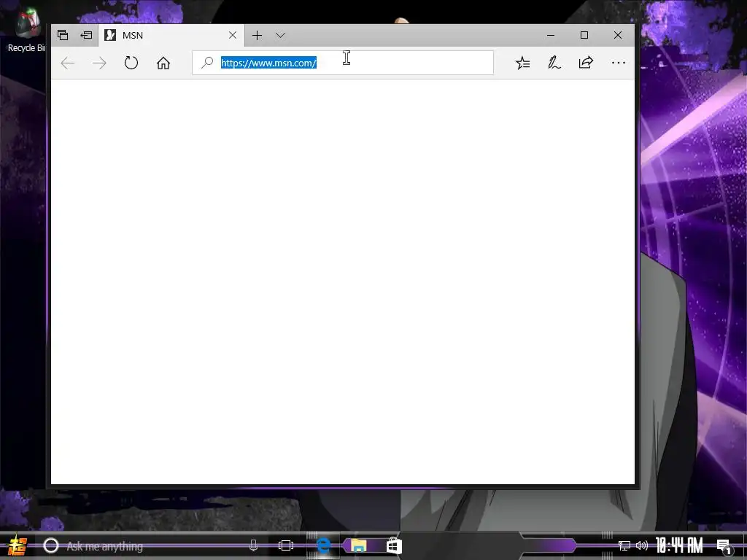The height and width of the screenshot is (560, 747).
Task: Activate the Cortana microphone
Action: click(x=253, y=545)
